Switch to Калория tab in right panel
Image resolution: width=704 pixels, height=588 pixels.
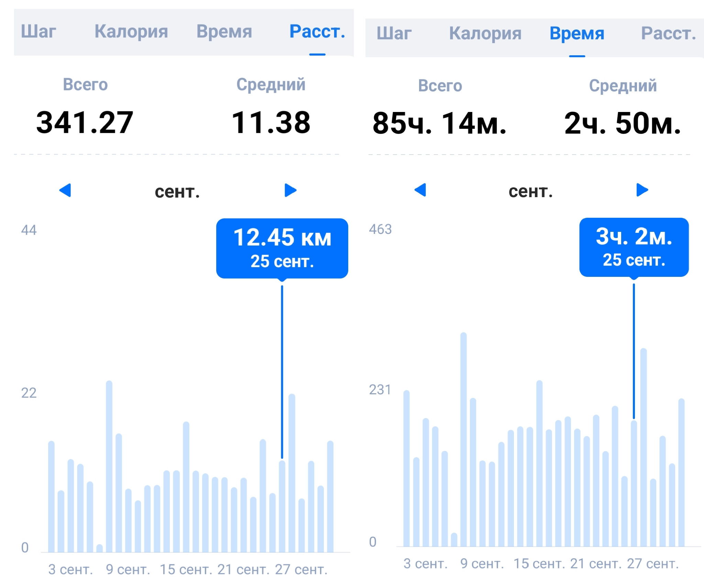pos(485,34)
